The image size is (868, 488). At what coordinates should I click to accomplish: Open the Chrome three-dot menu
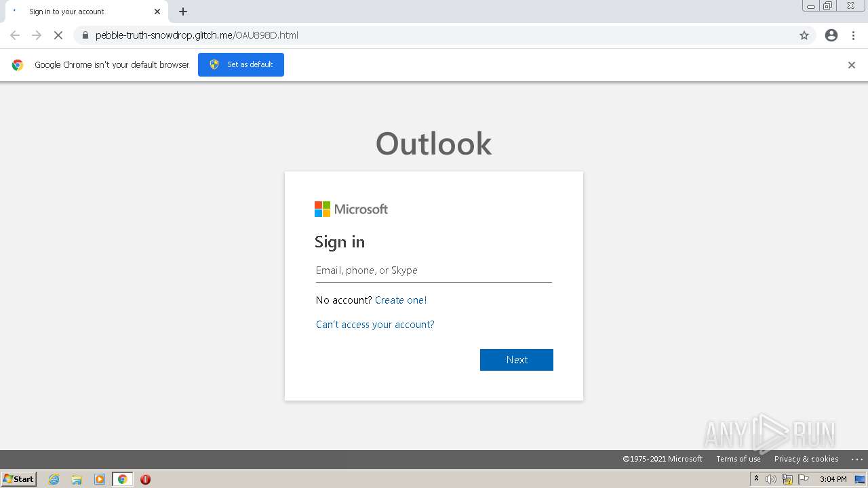point(854,35)
